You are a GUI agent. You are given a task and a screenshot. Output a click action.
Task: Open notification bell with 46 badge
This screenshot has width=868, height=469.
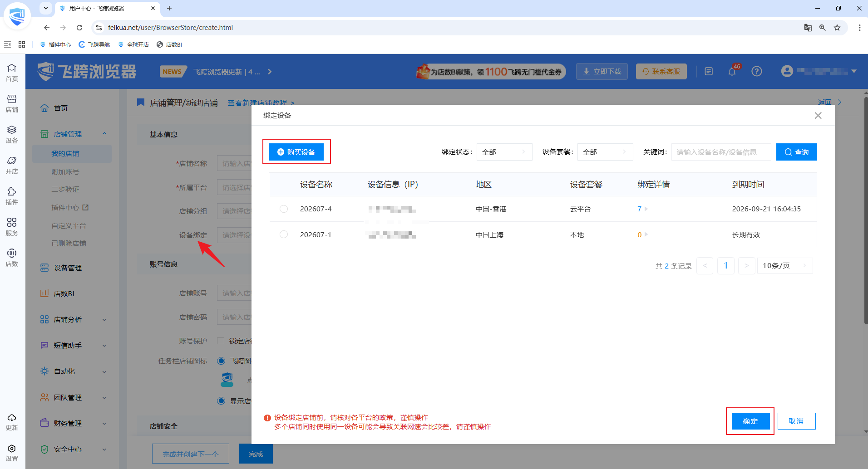(x=732, y=72)
